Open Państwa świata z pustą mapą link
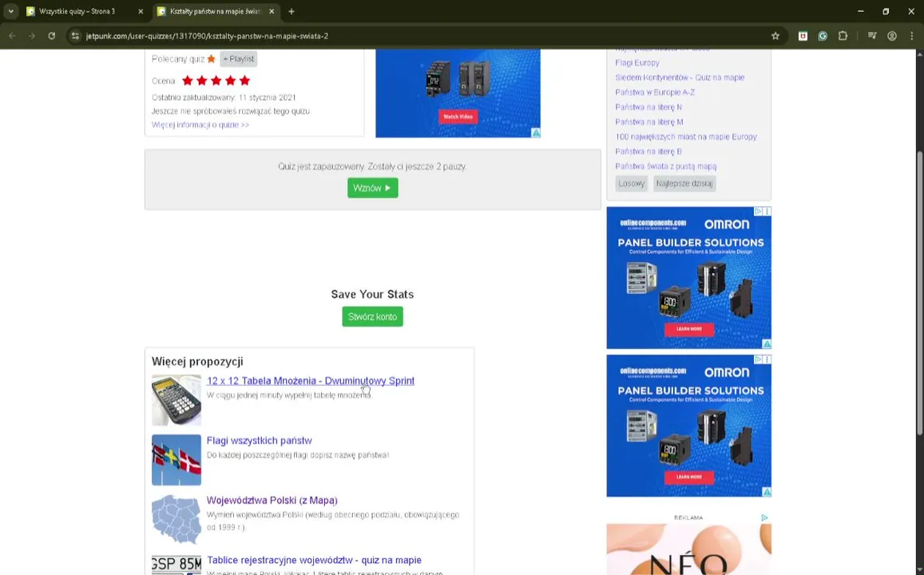The height and width of the screenshot is (575, 924). pyautogui.click(x=666, y=166)
